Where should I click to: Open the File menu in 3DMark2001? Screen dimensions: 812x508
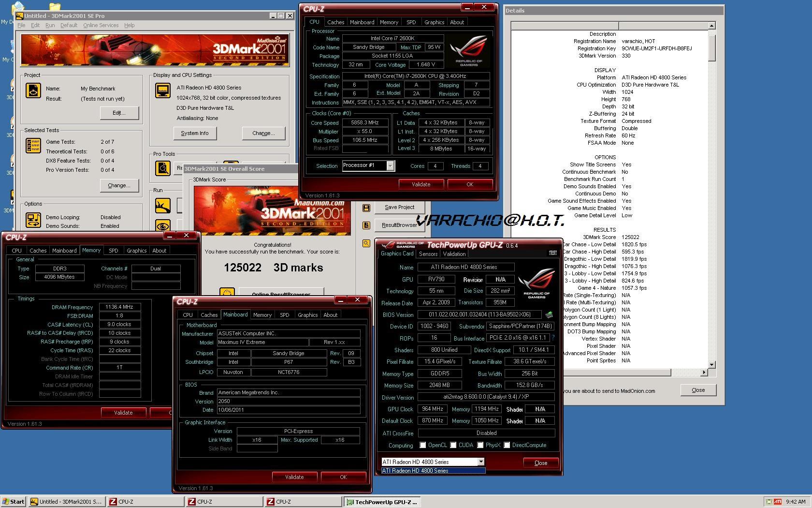(x=21, y=25)
